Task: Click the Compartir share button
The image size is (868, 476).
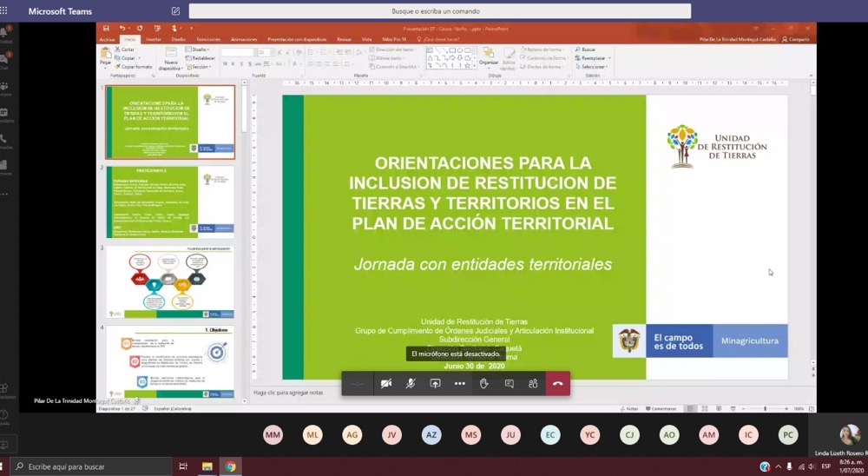Action: click(796, 39)
